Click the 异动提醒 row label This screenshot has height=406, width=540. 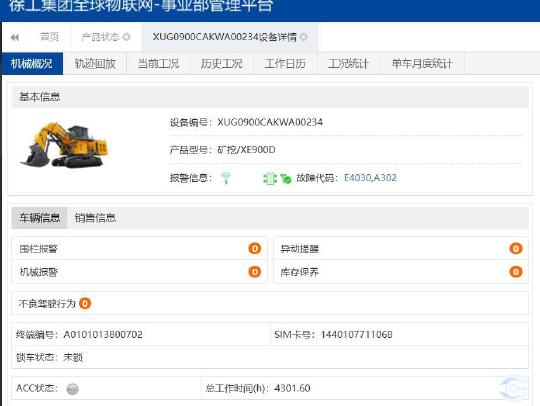tap(300, 249)
